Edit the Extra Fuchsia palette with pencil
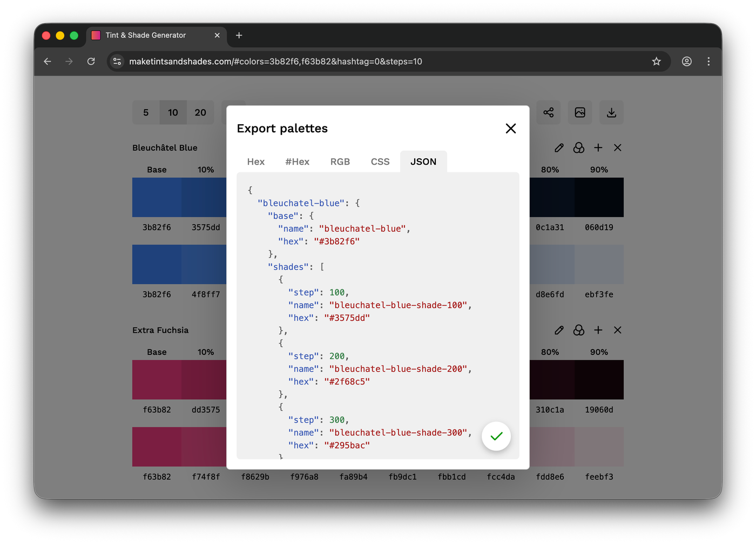 559,330
